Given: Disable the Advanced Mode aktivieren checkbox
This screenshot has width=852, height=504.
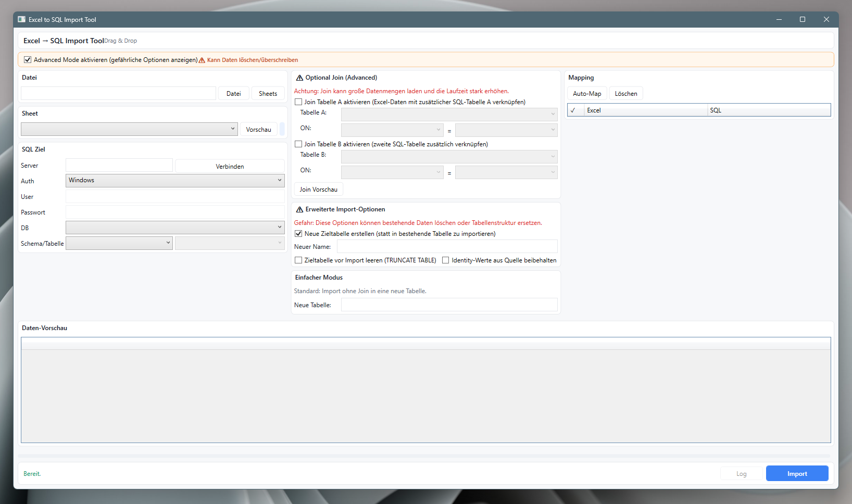Looking at the screenshot, I should tap(28, 59).
